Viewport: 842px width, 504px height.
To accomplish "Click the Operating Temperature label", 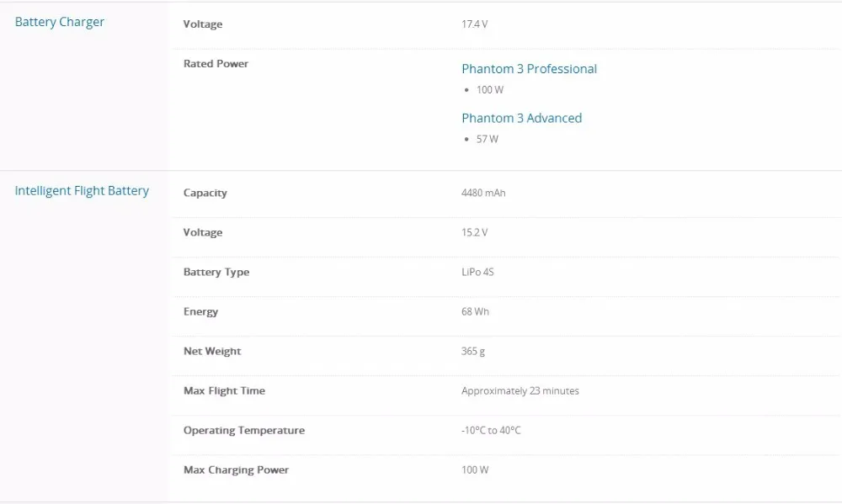I will point(244,430).
